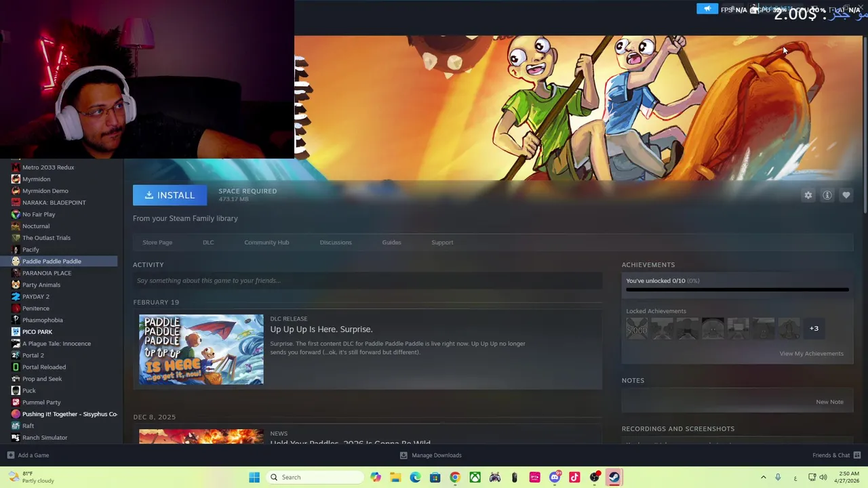Open the Guides tab
The height and width of the screenshot is (488, 868).
coord(391,242)
